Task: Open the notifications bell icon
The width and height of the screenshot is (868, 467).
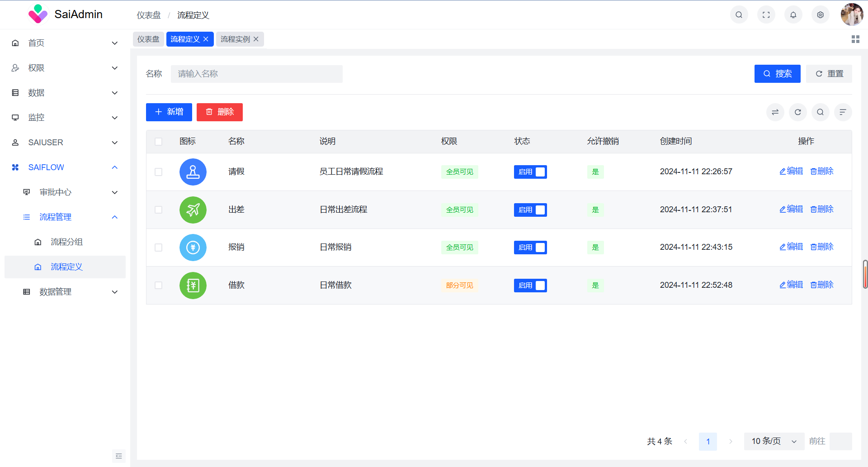Action: 793,14
